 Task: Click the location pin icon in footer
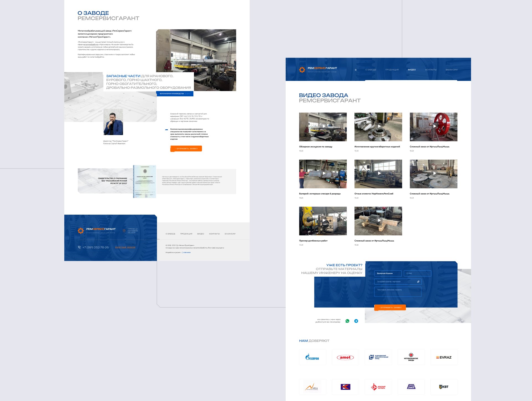pyautogui.click(x=124, y=231)
